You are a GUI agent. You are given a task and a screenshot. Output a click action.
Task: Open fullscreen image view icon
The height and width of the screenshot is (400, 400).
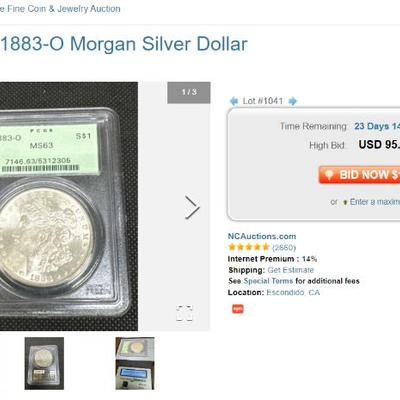[x=184, y=313]
